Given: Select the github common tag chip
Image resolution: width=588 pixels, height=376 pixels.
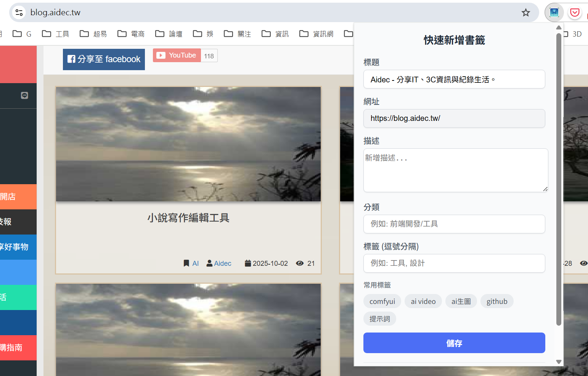Looking at the screenshot, I should 496,301.
